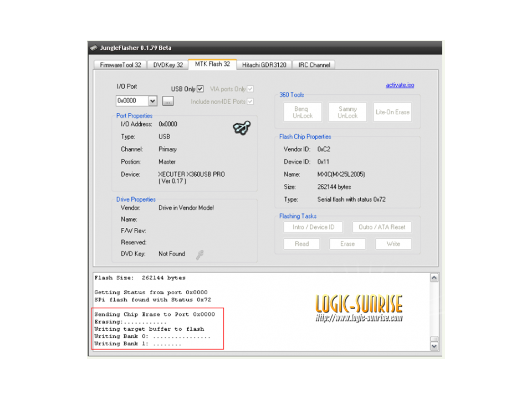Open the I/O Port dropdown arrow
532x399 pixels.
152,101
